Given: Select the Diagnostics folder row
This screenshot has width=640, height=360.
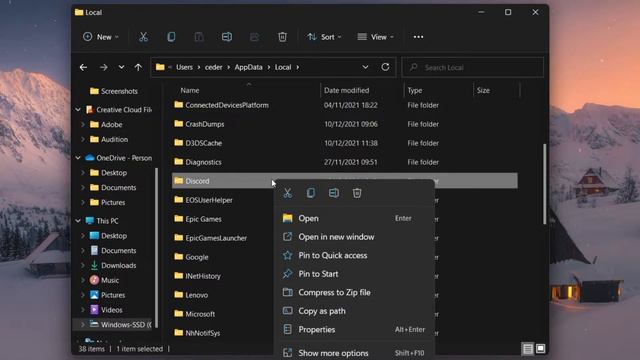Looking at the screenshot, I should 344,162.
